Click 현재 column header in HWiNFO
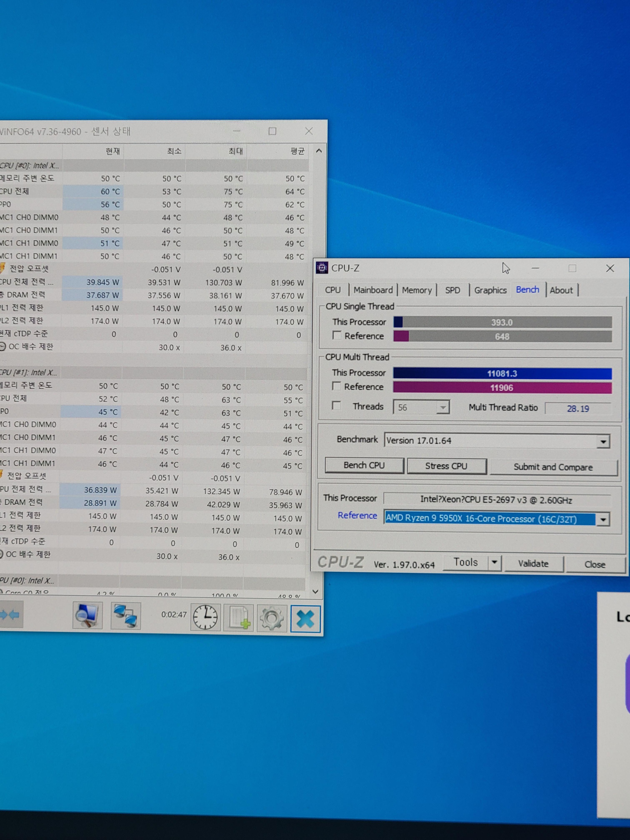Image resolution: width=630 pixels, height=840 pixels. 112,151
